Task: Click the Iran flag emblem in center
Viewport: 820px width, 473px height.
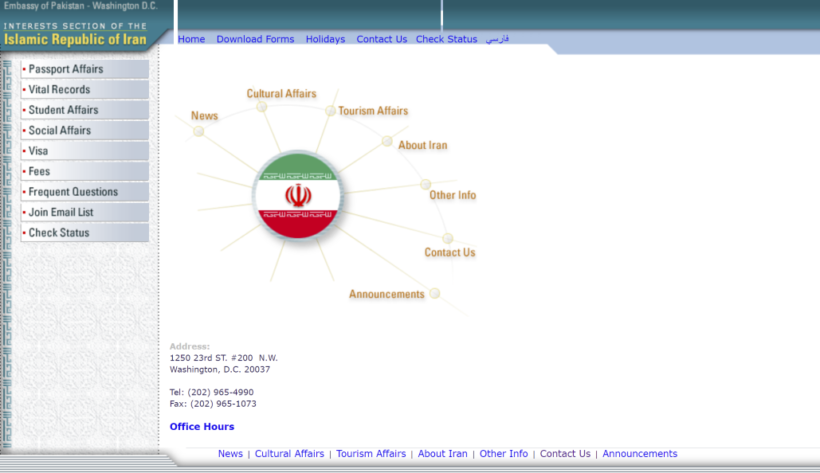Action: tap(298, 196)
